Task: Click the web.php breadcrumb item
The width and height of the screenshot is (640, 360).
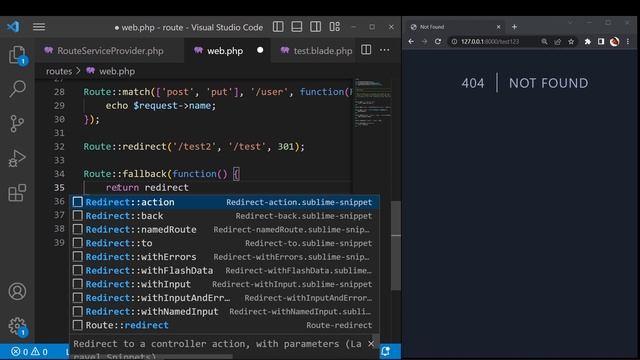Action: (111, 71)
